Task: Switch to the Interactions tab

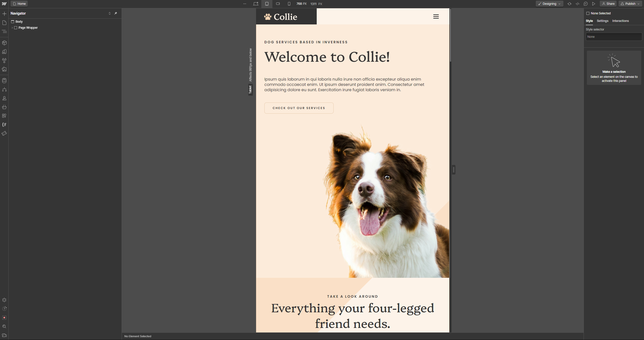Action: click(x=620, y=21)
